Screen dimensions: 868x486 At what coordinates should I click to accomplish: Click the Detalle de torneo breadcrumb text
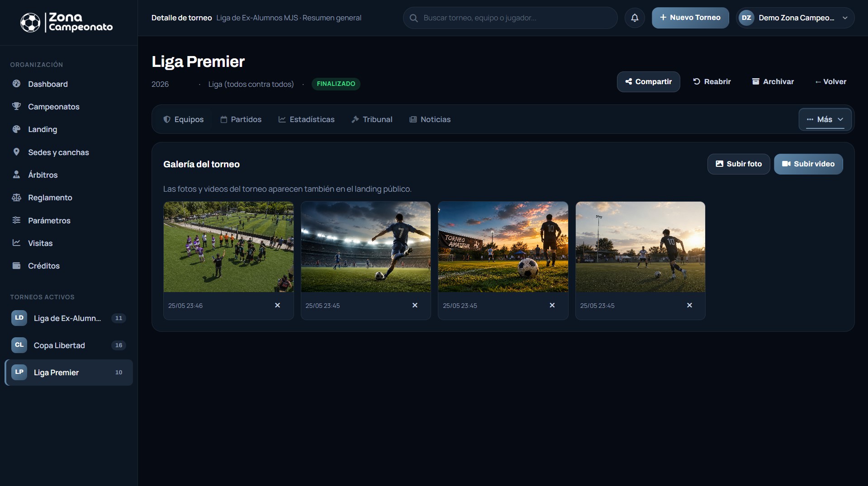(182, 18)
